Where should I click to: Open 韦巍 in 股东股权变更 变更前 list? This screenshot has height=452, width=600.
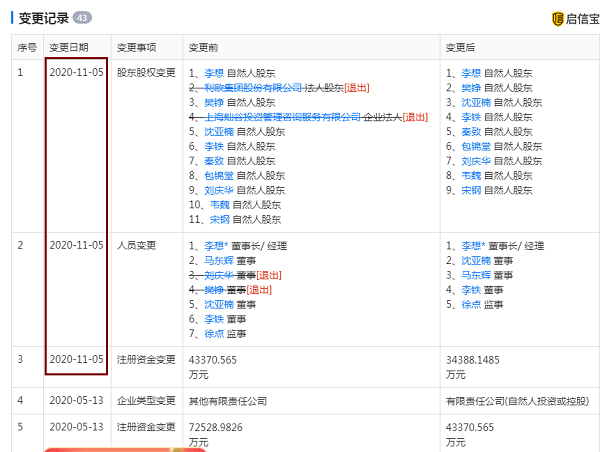220,205
